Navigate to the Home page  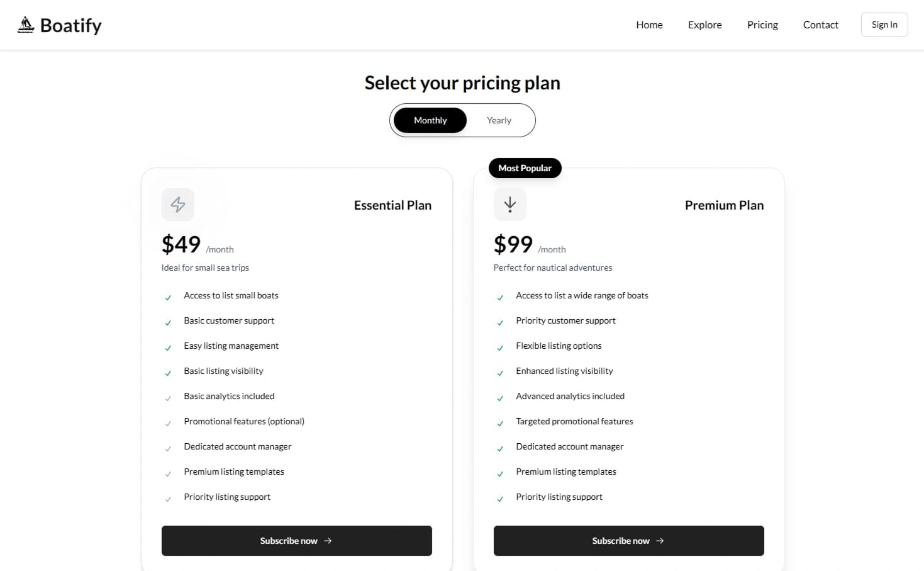click(x=649, y=25)
